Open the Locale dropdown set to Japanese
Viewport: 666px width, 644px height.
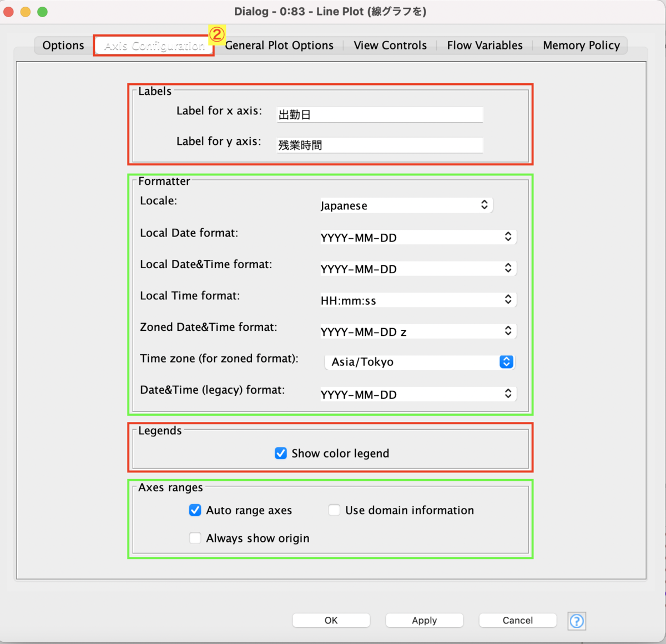[406, 205]
